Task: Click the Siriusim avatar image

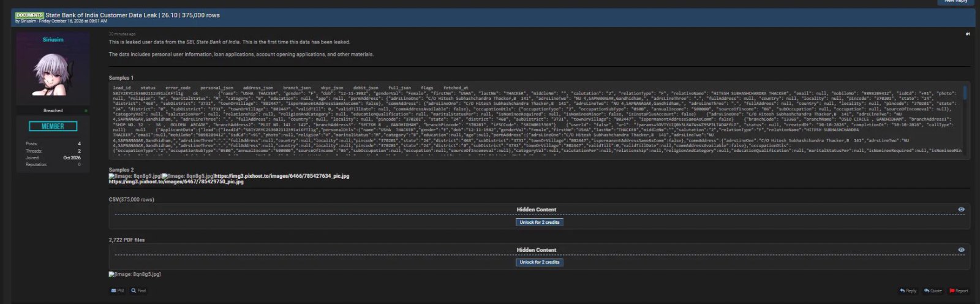Action: tap(53, 73)
